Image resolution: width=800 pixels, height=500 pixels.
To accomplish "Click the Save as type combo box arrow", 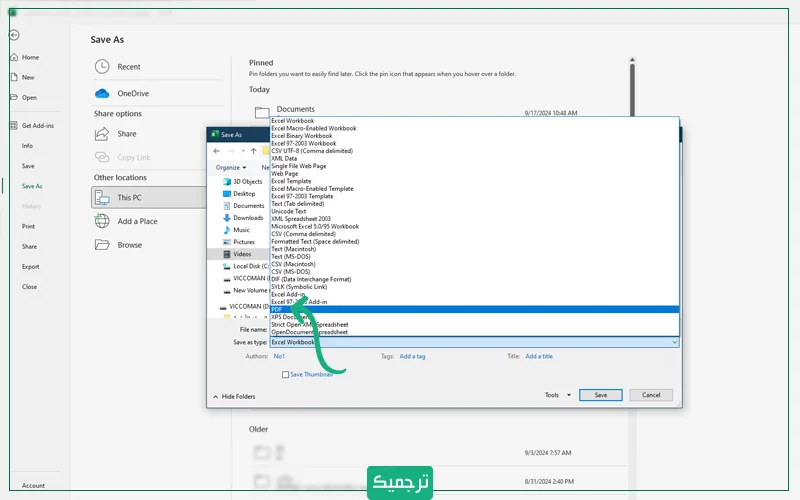I will coord(674,342).
